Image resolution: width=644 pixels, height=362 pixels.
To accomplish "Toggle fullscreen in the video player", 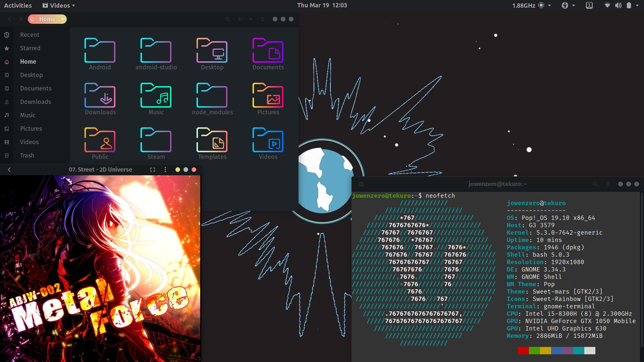I will [153, 170].
